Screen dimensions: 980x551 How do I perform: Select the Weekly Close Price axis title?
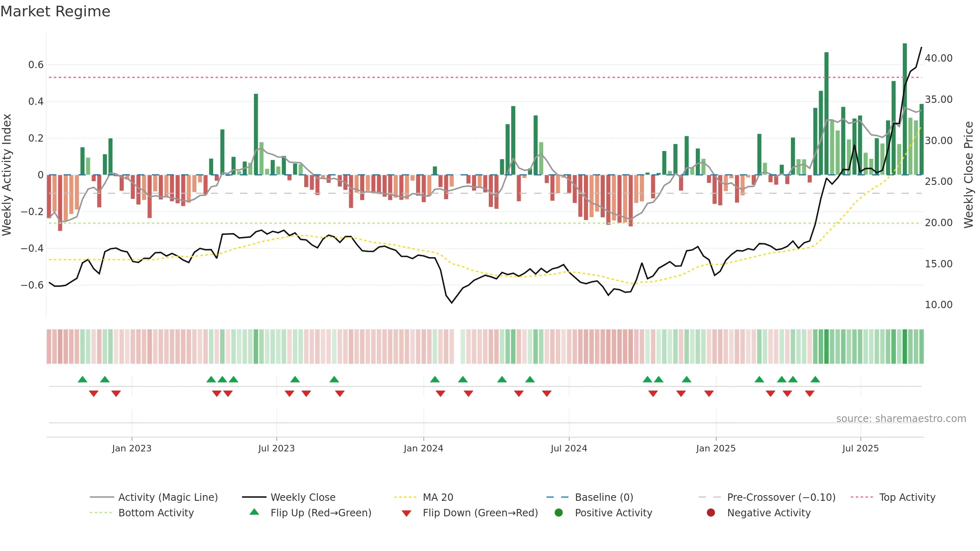pos(969,175)
